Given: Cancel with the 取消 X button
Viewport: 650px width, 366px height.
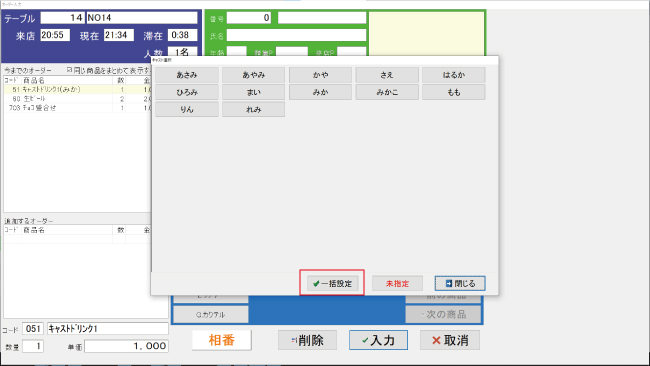Looking at the screenshot, I should [450, 340].
